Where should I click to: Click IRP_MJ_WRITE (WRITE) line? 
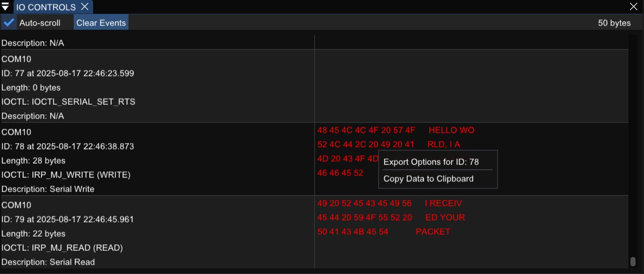(66, 175)
